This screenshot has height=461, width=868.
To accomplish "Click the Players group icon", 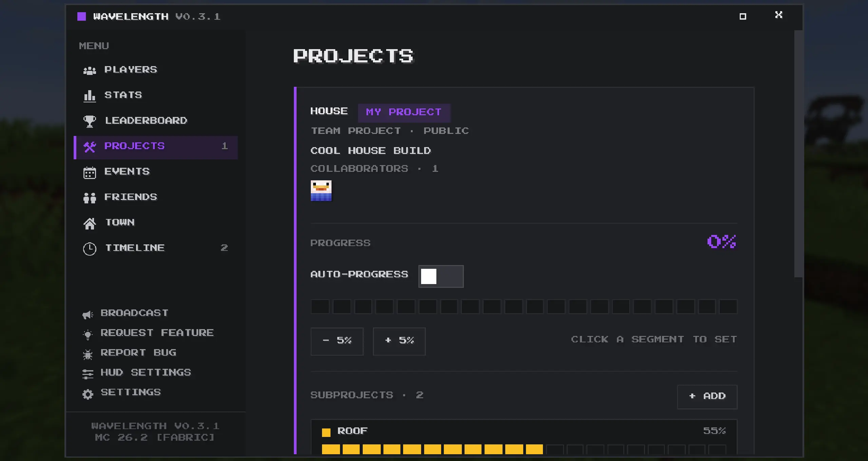I will (90, 71).
